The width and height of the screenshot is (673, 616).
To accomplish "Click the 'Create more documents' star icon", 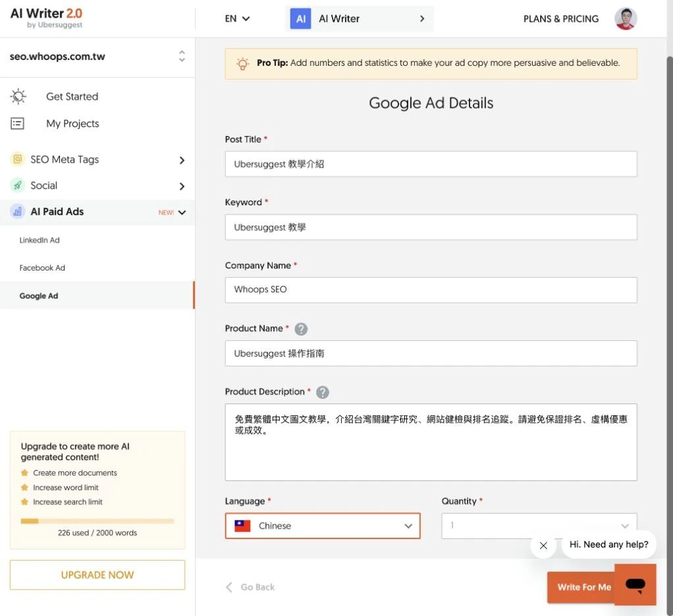I will tap(24, 473).
